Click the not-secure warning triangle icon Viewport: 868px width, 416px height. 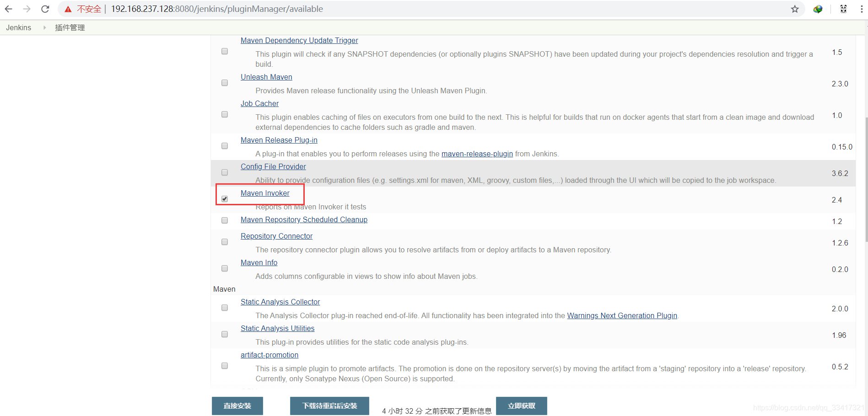[x=68, y=9]
